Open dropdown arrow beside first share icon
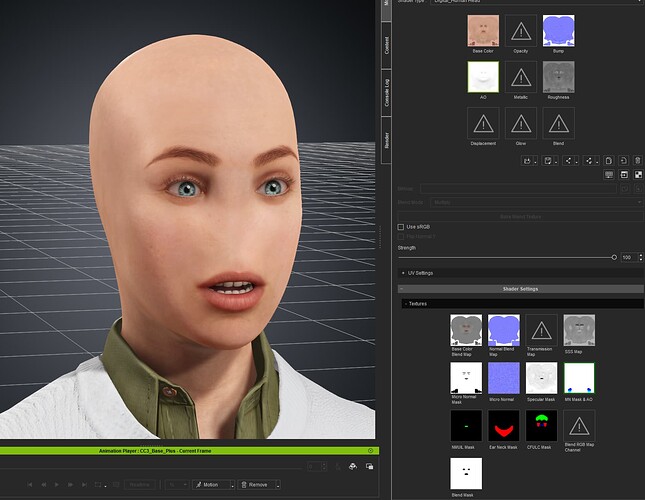This screenshot has width=645, height=500. coord(576,162)
